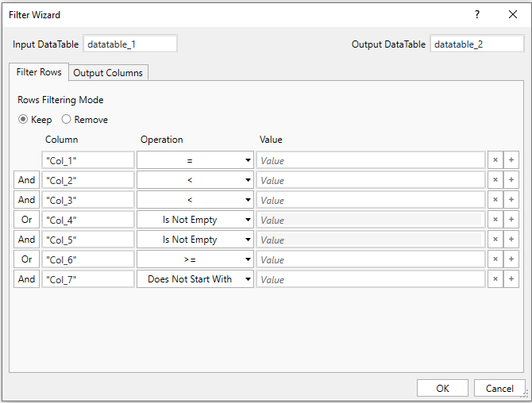Image resolution: width=532 pixels, height=403 pixels.
Task: Add a row after Col_6
Action: point(511,259)
